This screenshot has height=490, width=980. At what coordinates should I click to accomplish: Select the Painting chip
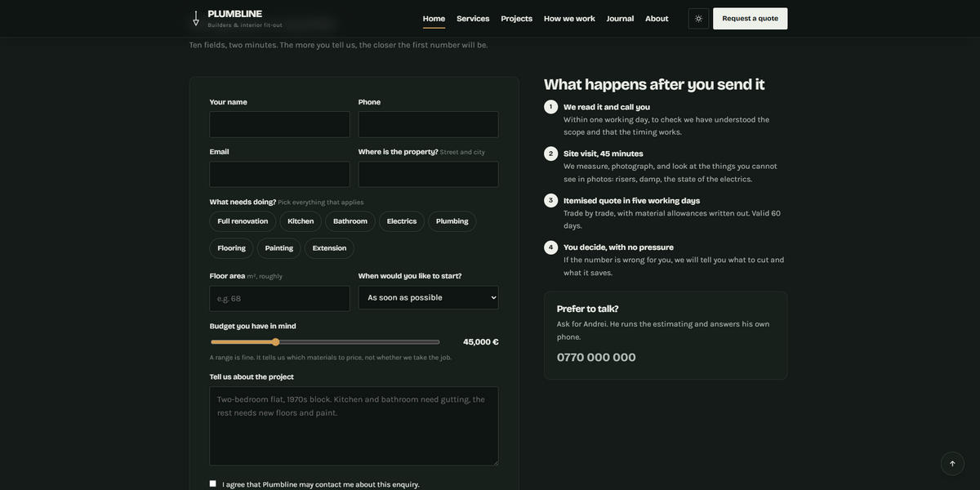point(279,248)
